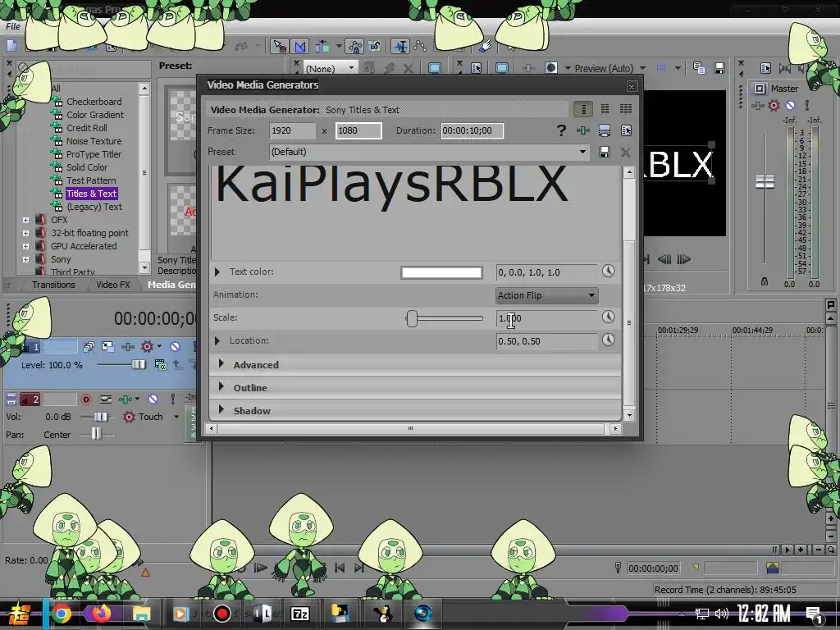Select Solid Color generator in list
Viewport: 840px width, 630px height.
pos(87,167)
